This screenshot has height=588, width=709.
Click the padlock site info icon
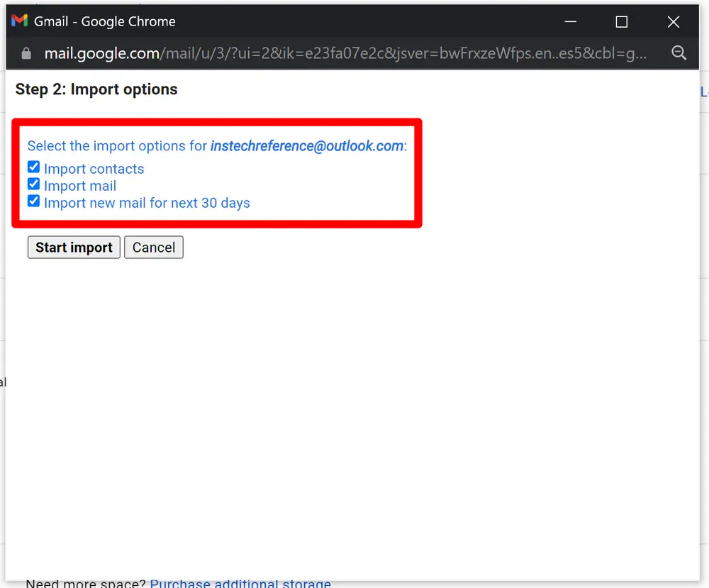(x=26, y=53)
